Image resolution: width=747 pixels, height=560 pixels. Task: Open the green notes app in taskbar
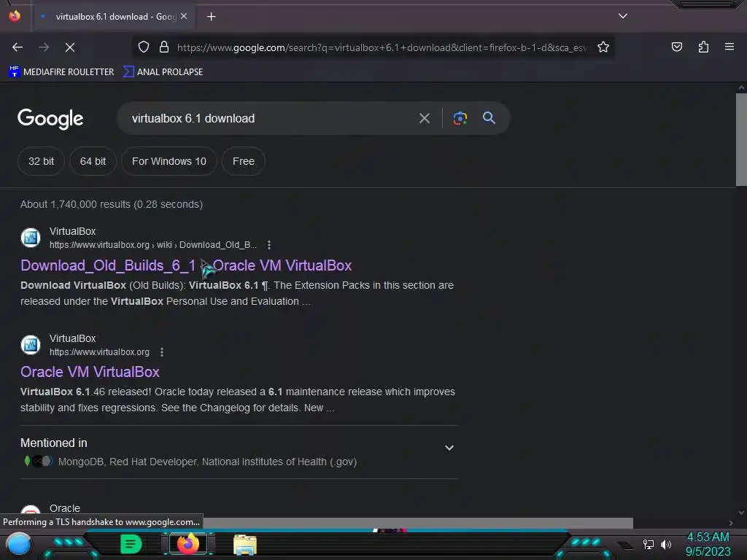tap(131, 544)
